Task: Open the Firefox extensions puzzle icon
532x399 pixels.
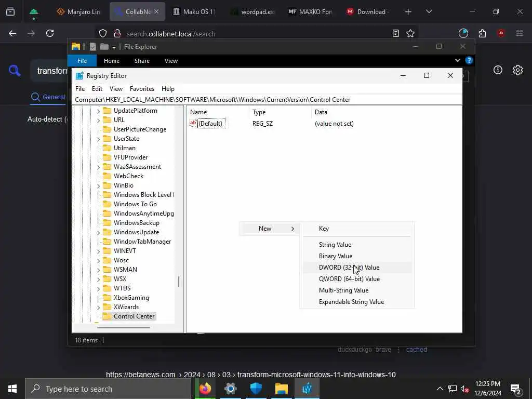Action: [482, 33]
